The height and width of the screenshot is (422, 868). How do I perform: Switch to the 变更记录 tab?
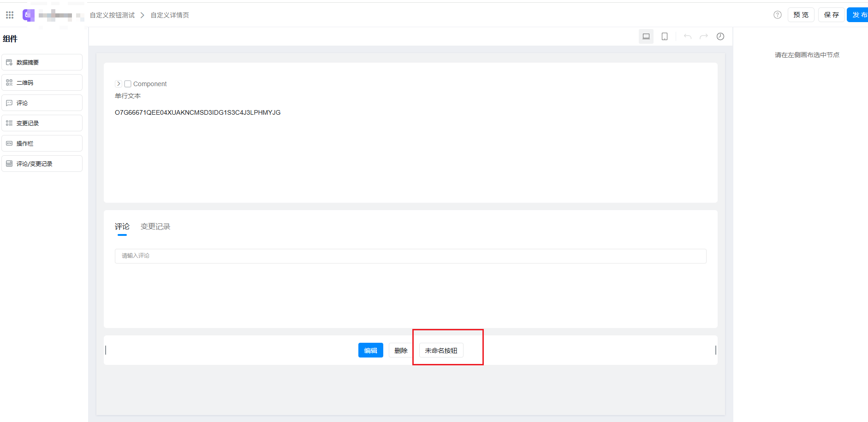click(155, 227)
